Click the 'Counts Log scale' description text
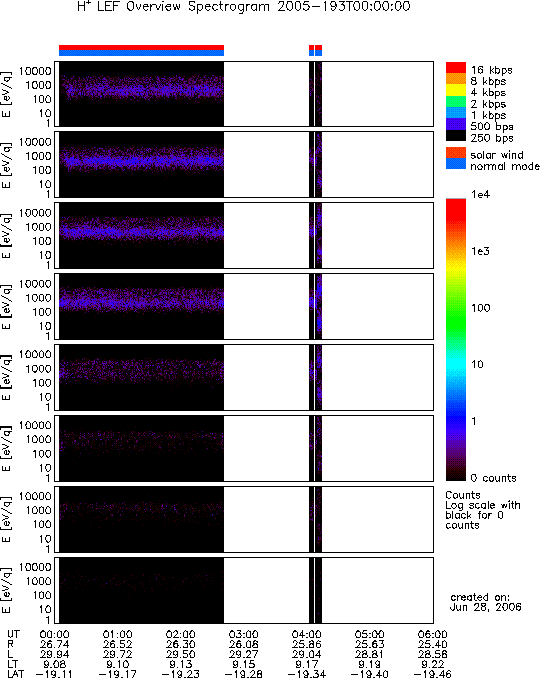The height and width of the screenshot is (678, 540). click(483, 510)
